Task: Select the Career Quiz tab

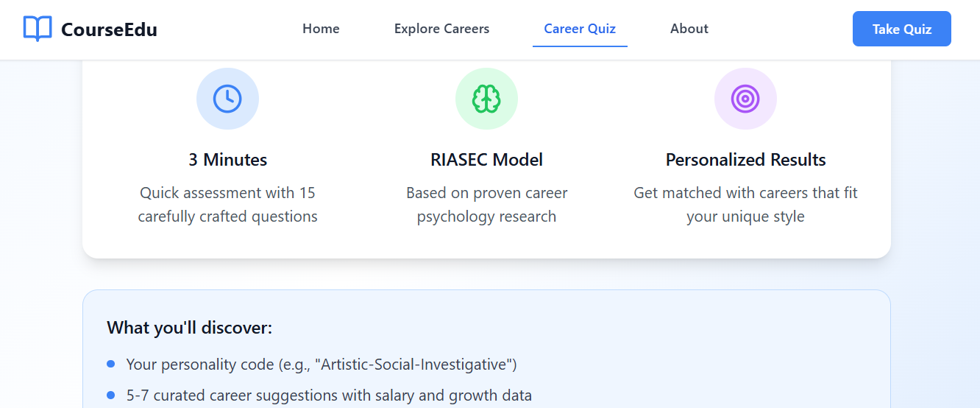Action: coord(580,29)
